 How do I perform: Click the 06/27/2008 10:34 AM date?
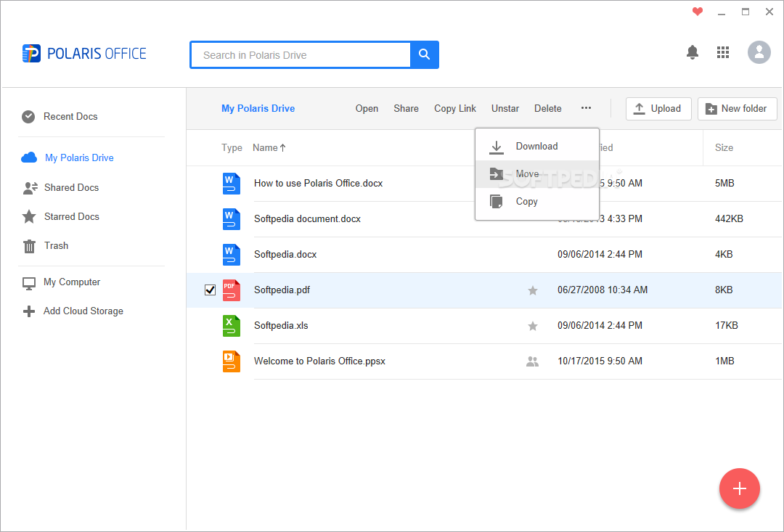click(602, 290)
